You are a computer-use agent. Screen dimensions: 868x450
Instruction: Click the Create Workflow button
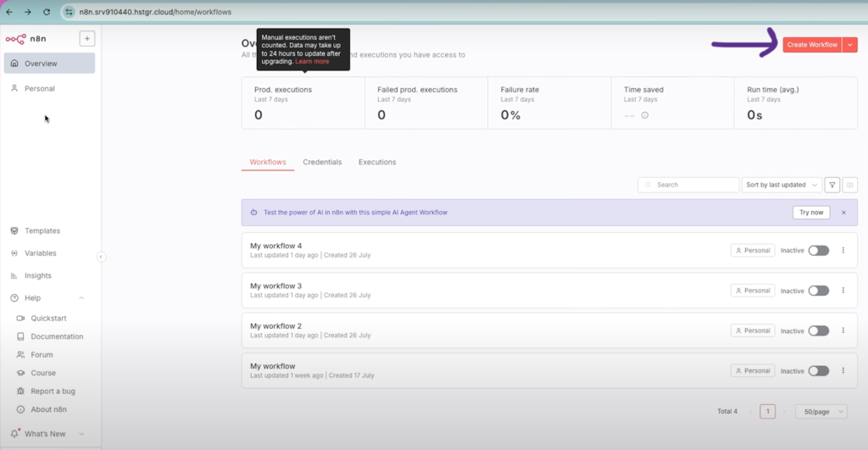812,45
